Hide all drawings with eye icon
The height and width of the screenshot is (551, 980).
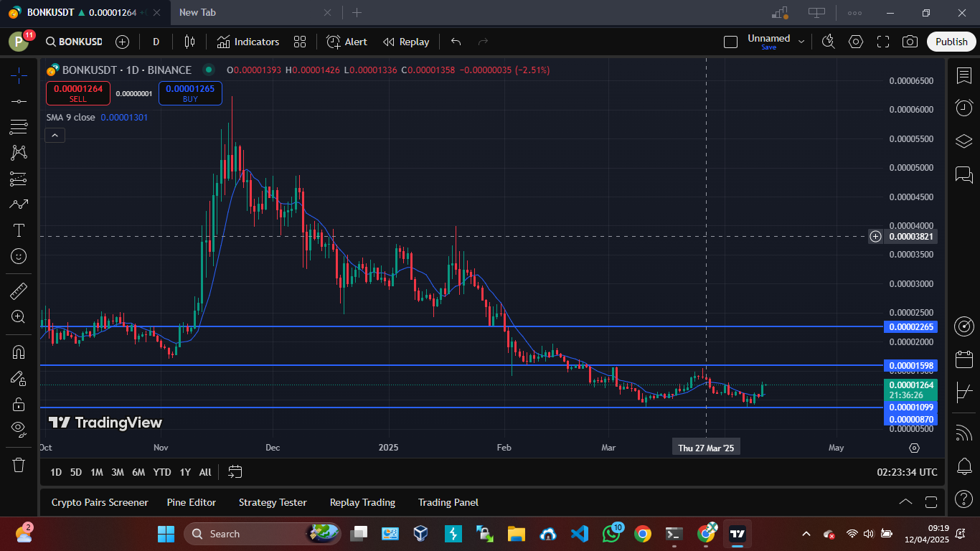point(19,430)
